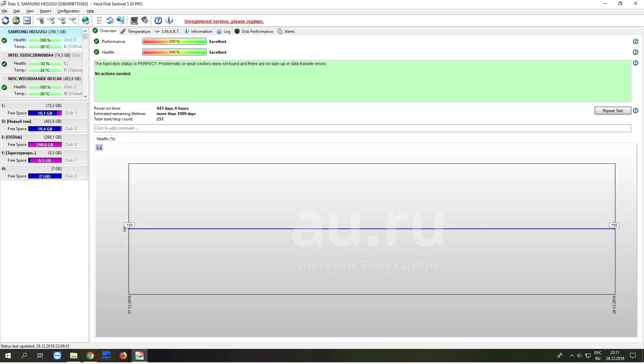Click the disk with magnifier icon
644x364 pixels.
tap(72, 20)
